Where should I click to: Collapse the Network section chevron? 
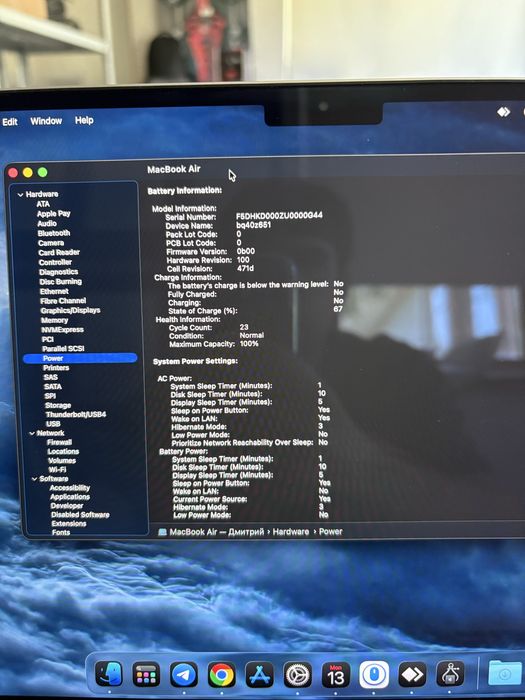[x=32, y=433]
